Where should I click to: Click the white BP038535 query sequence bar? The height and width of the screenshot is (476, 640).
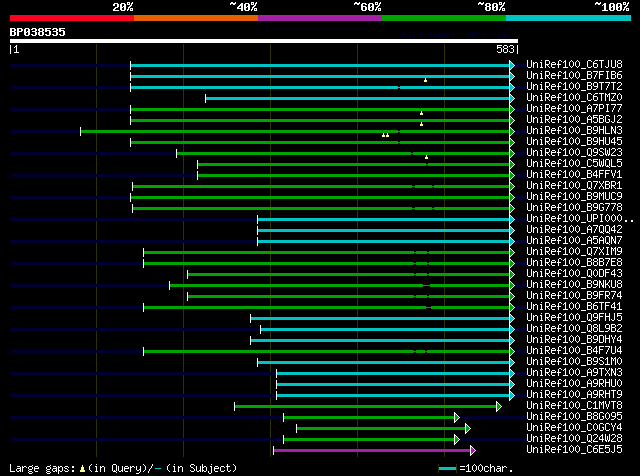coord(264,41)
